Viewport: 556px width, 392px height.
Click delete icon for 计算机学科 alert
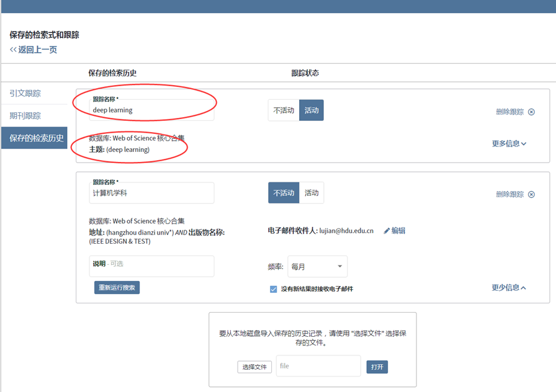point(531,194)
